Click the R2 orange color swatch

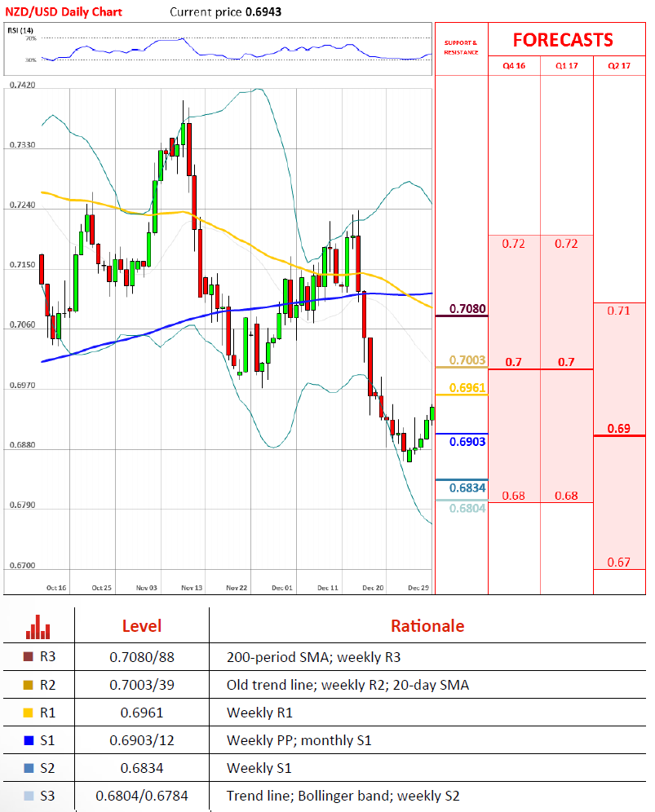click(x=29, y=685)
